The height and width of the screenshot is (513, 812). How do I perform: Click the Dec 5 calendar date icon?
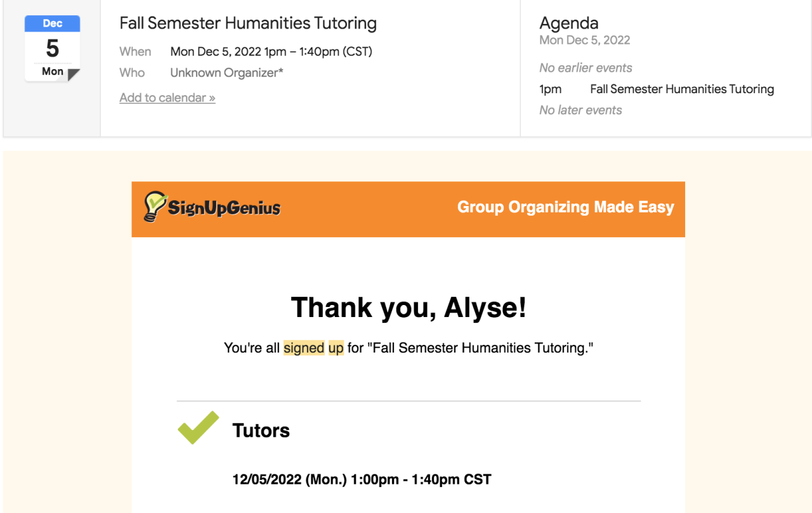point(53,49)
